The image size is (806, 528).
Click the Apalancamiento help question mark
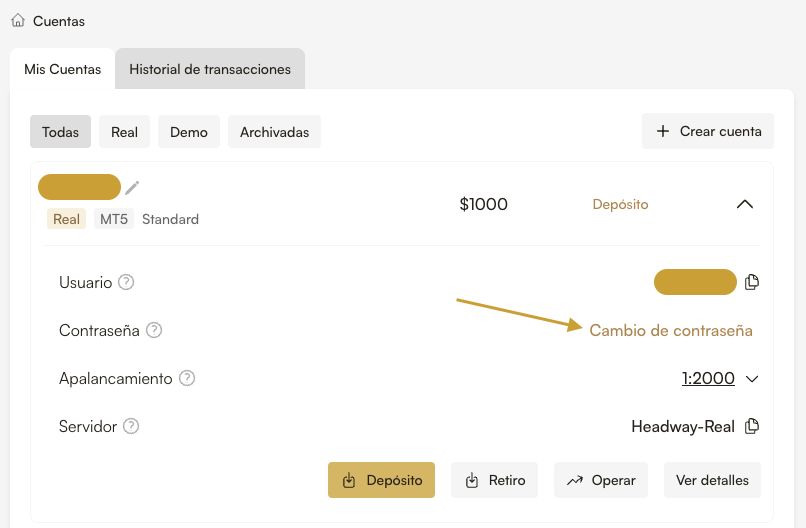click(x=187, y=378)
